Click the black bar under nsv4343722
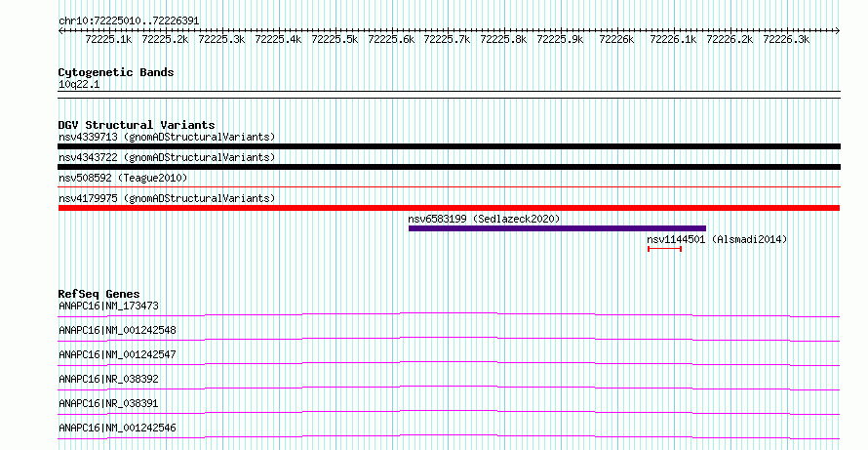Viewport: 868px width, 450px height. click(449, 167)
